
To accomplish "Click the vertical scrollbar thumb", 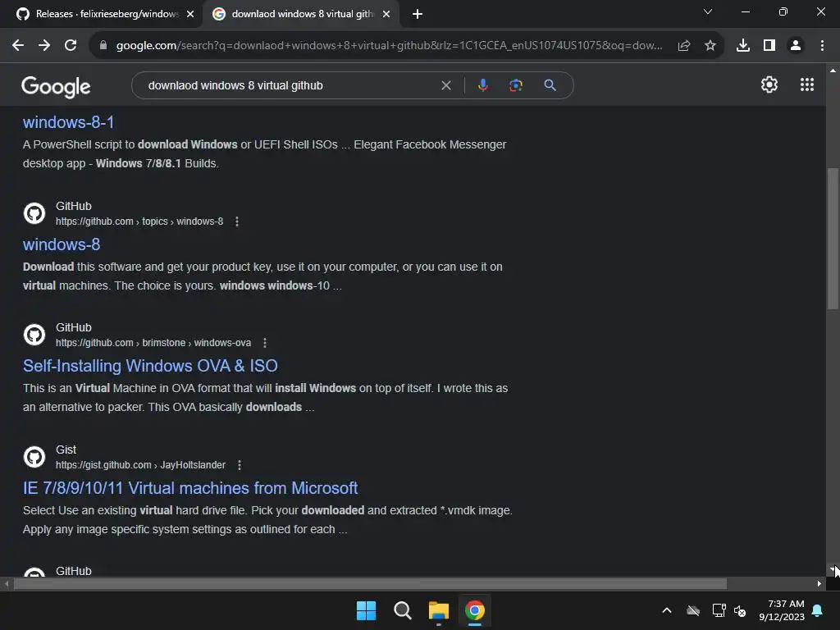I will (833, 239).
